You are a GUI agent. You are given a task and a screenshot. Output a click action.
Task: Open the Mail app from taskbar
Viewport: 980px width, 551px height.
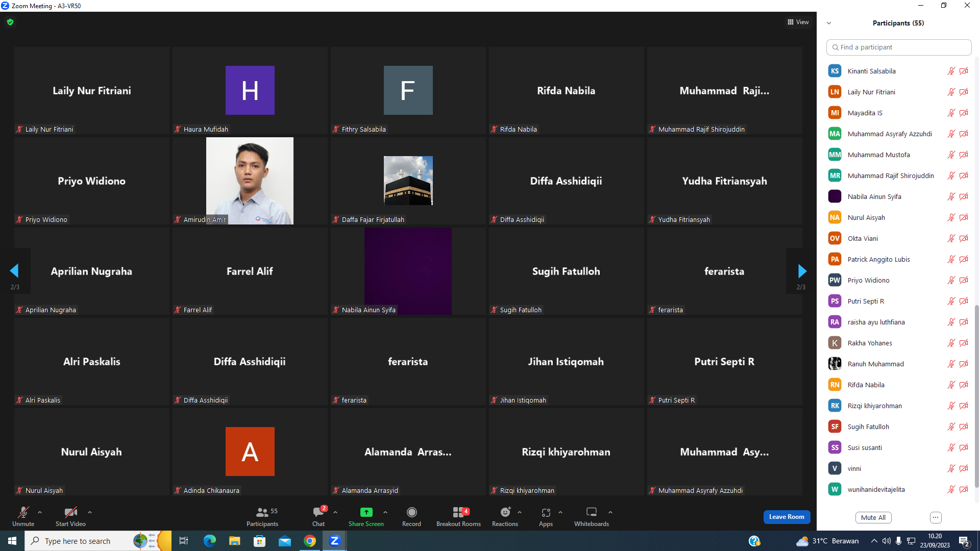285,541
